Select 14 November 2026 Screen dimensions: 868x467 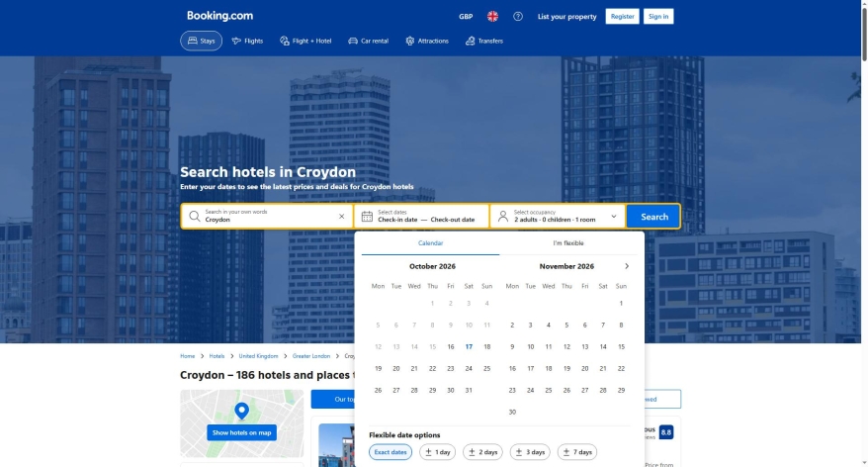tap(603, 347)
